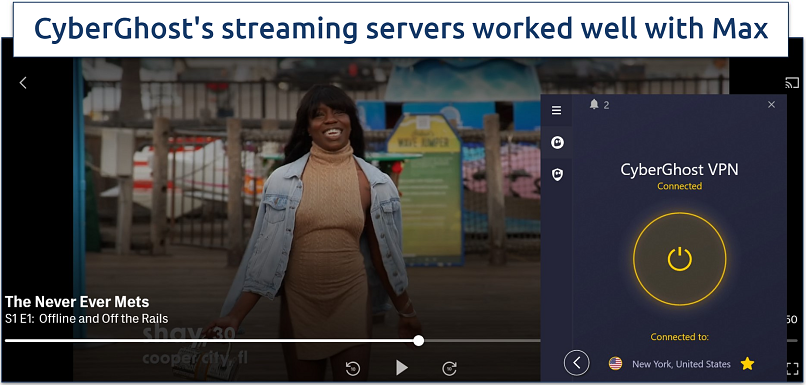Enter fullscreen video mode
This screenshot has height=385, width=806.
pyautogui.click(x=792, y=368)
